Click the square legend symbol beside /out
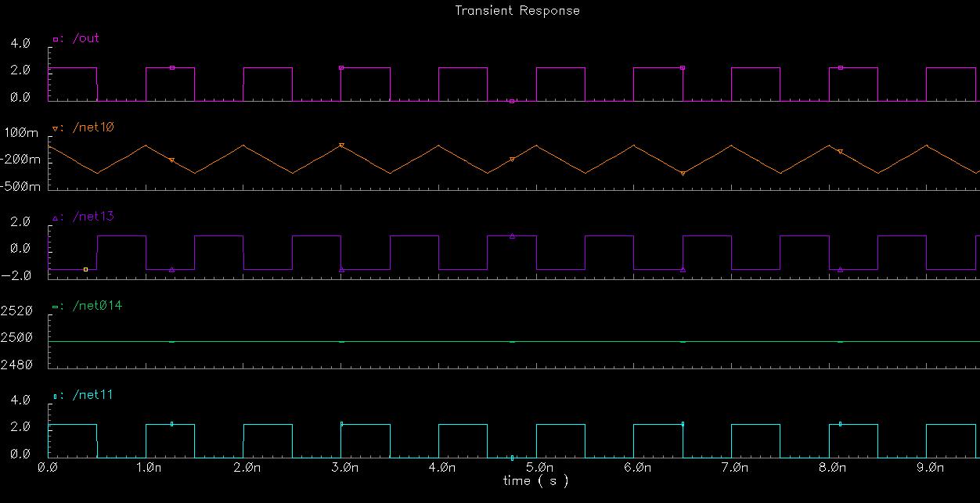The image size is (980, 503). pyautogui.click(x=55, y=39)
